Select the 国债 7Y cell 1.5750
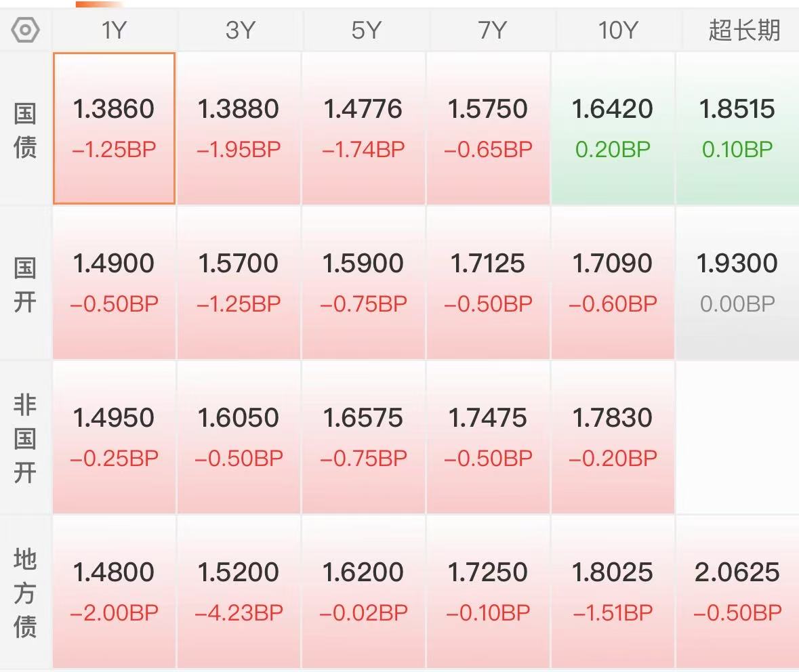This screenshot has width=799, height=672. tap(488, 129)
